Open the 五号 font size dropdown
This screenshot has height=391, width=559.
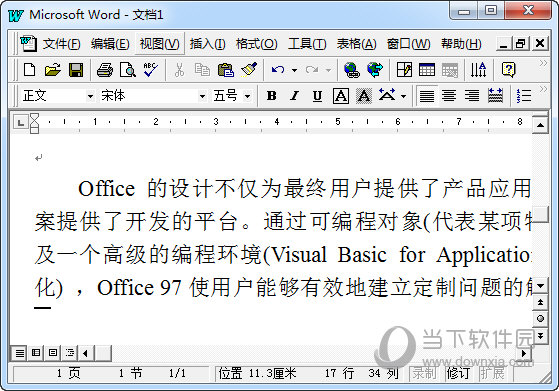247,96
